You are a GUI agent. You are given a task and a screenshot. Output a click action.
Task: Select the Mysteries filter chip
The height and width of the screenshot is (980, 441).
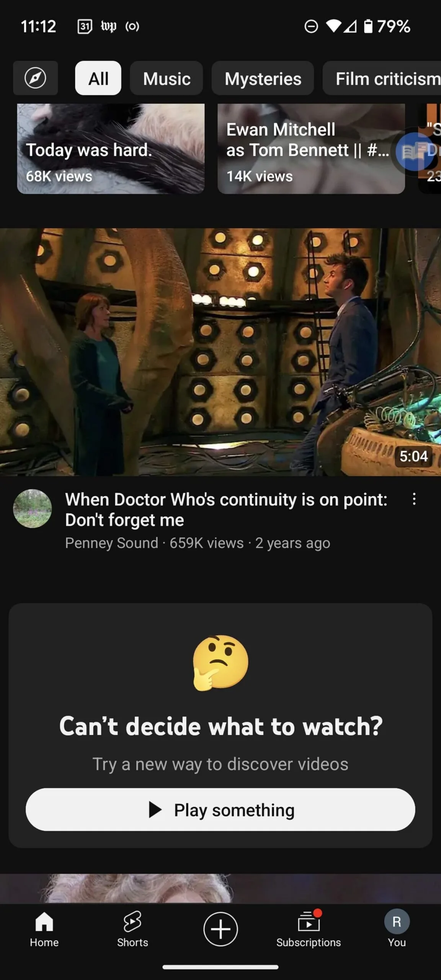point(263,78)
